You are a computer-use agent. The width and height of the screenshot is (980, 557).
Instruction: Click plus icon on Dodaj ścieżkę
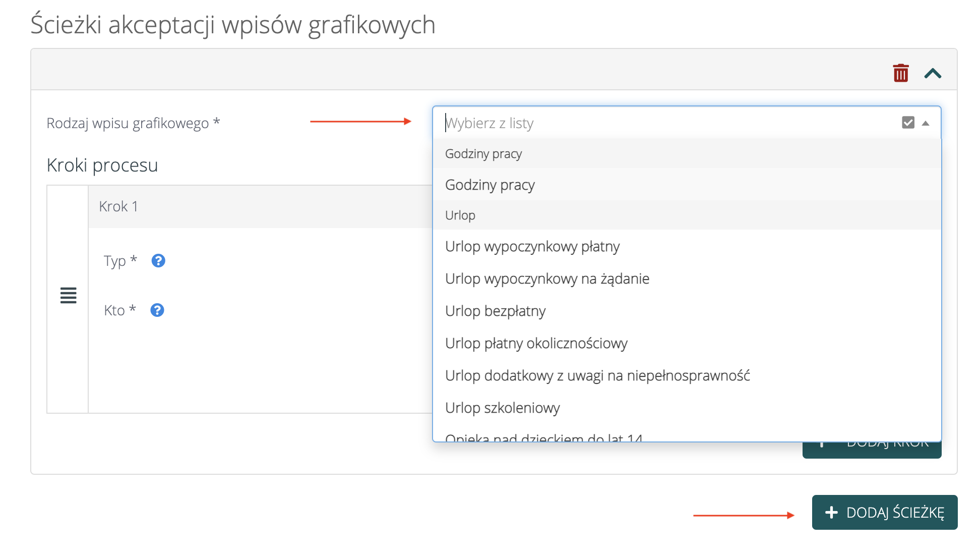pos(831,513)
